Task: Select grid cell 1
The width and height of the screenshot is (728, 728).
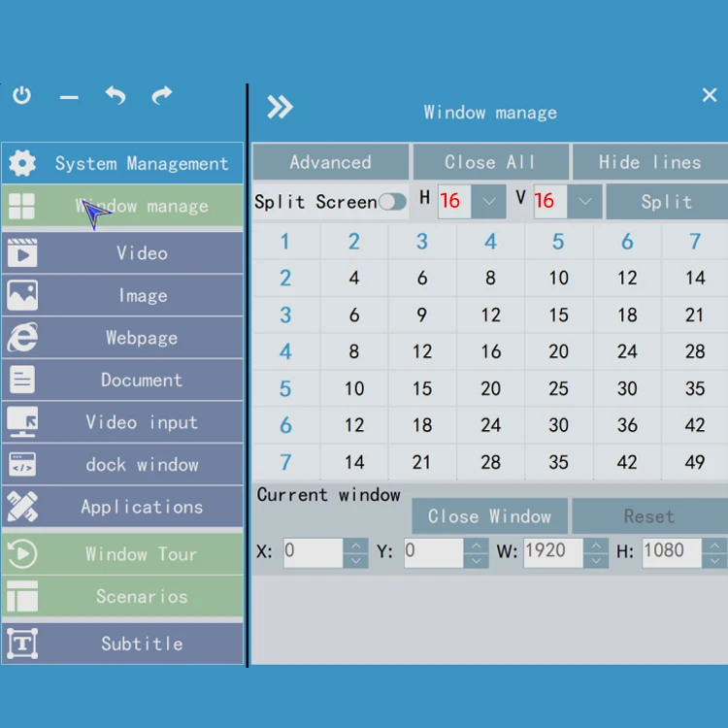Action: tap(285, 242)
